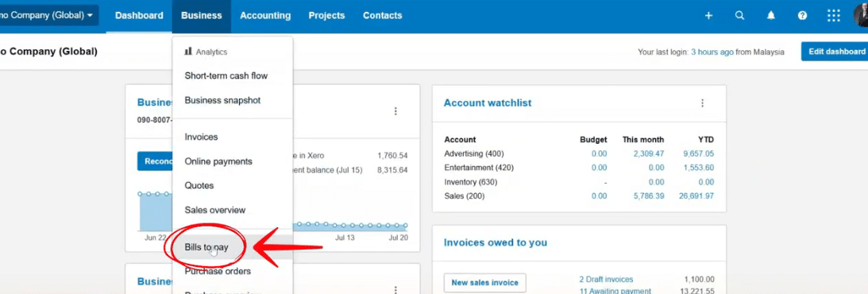Click the Jul 20 chart data point
This screenshot has width=868, height=294.
[x=405, y=226]
